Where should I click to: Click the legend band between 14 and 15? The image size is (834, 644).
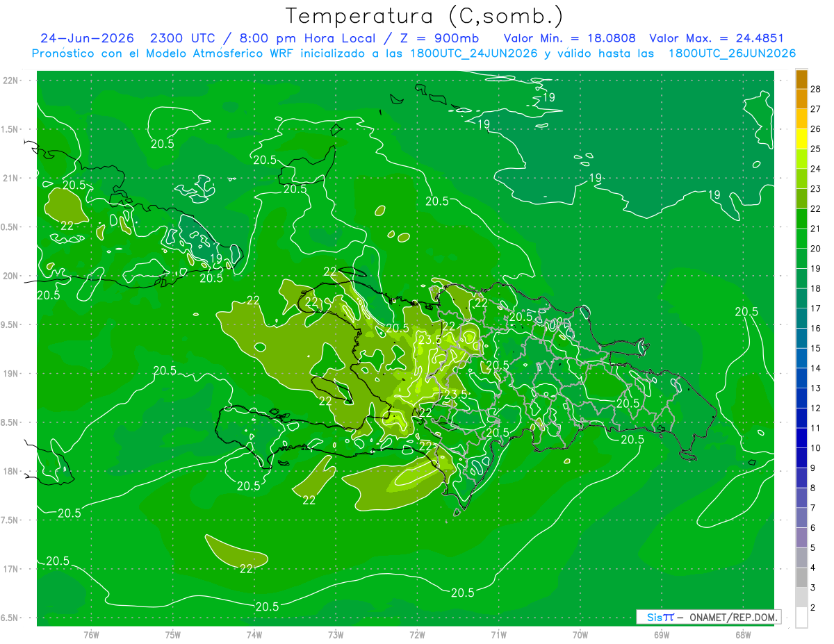(801, 358)
